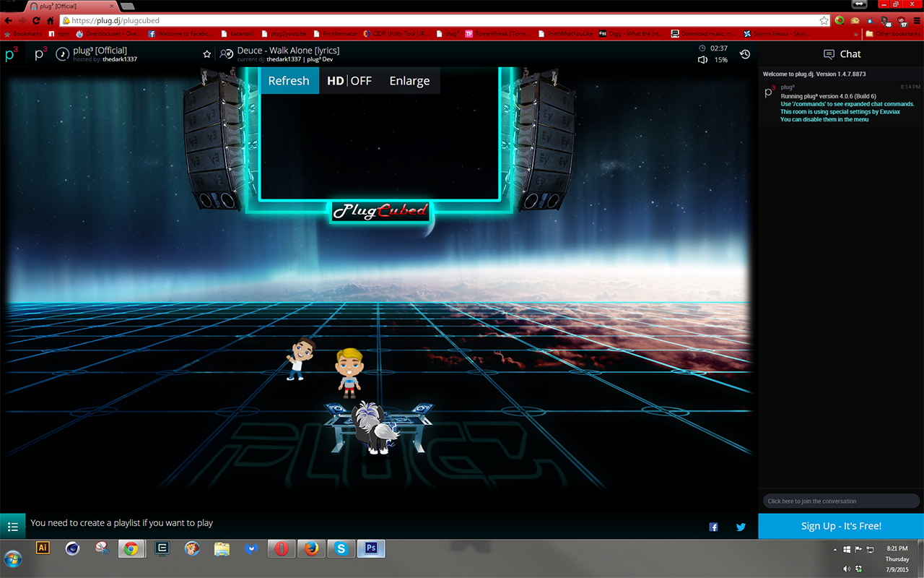
Task: Open the white plug³ menu icon
Action: click(40, 54)
